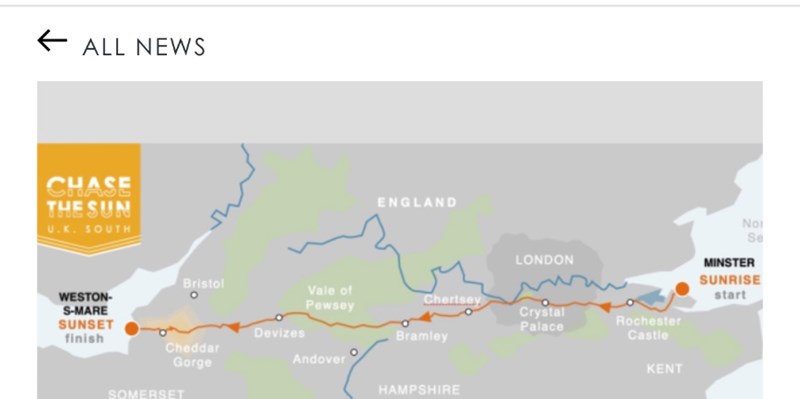Click the Bristol waypoint circle
Screen dimensions: 800x399
(194, 295)
